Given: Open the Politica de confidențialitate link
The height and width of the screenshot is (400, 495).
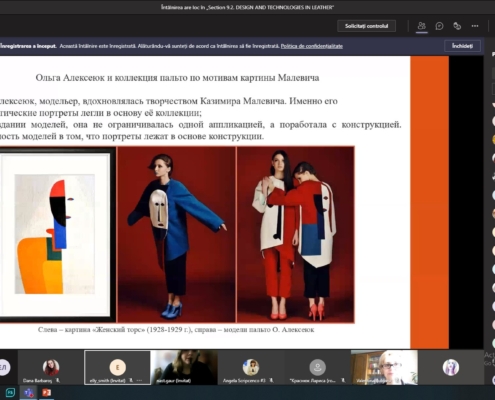Looking at the screenshot, I should tap(312, 46).
